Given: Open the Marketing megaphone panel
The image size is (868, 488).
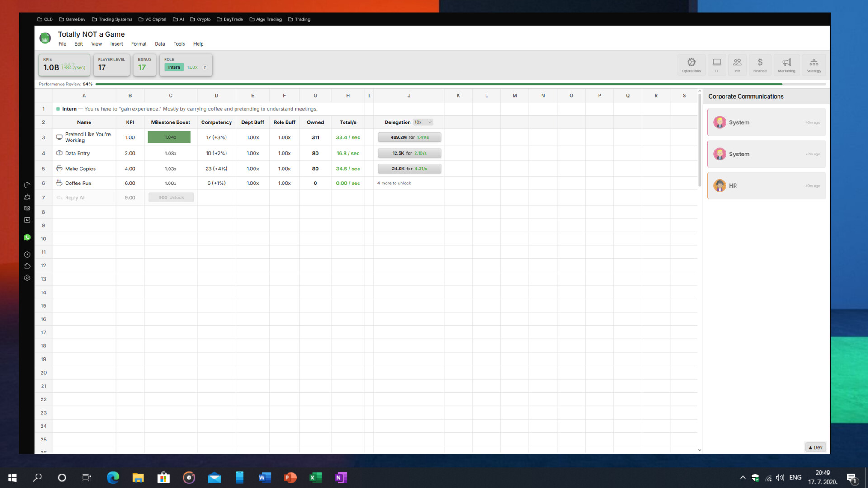Looking at the screenshot, I should [787, 65].
